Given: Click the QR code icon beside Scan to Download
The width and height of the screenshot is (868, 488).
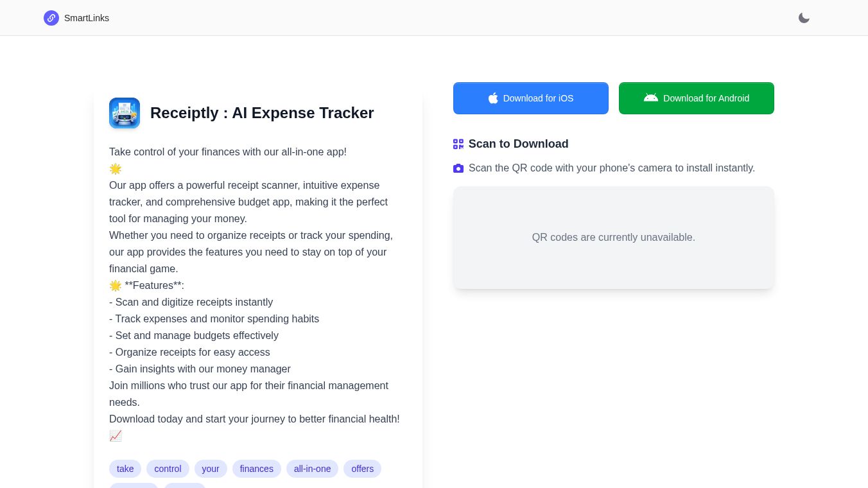Looking at the screenshot, I should tap(458, 144).
